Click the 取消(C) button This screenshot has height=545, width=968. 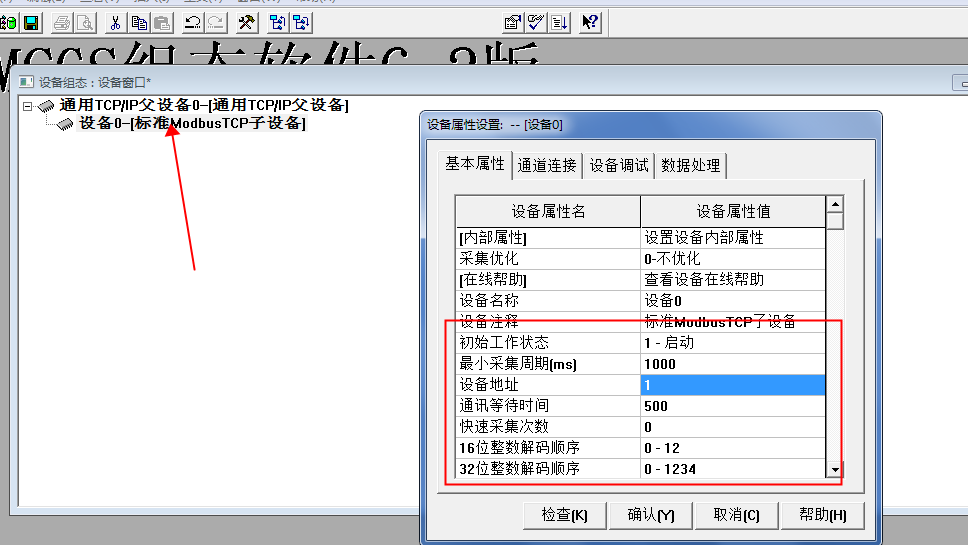(736, 515)
